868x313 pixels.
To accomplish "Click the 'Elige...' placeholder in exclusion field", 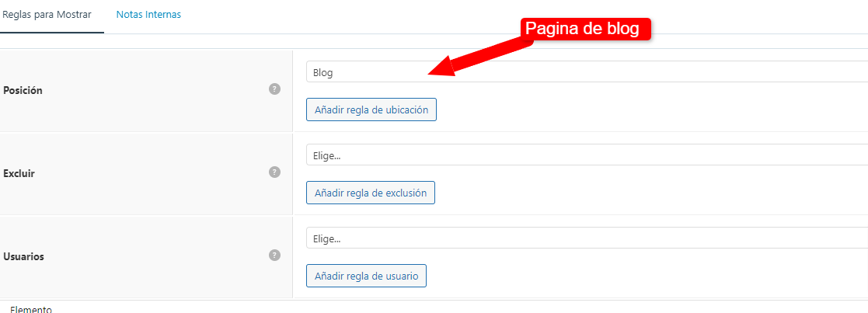I will (x=326, y=155).
